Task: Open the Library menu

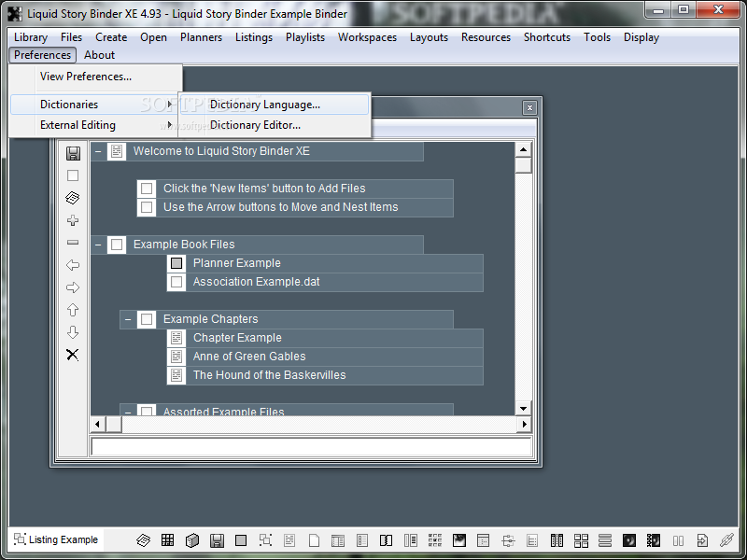Action: [31, 37]
